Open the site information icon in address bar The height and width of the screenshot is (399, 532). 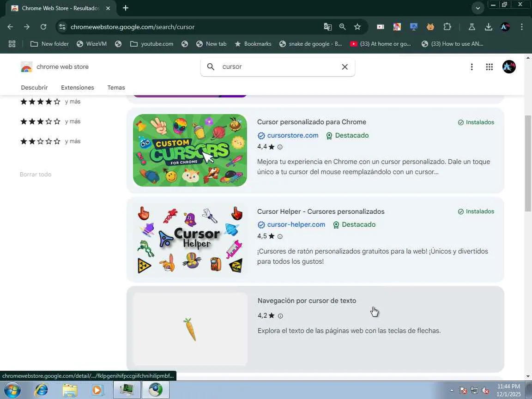62,27
